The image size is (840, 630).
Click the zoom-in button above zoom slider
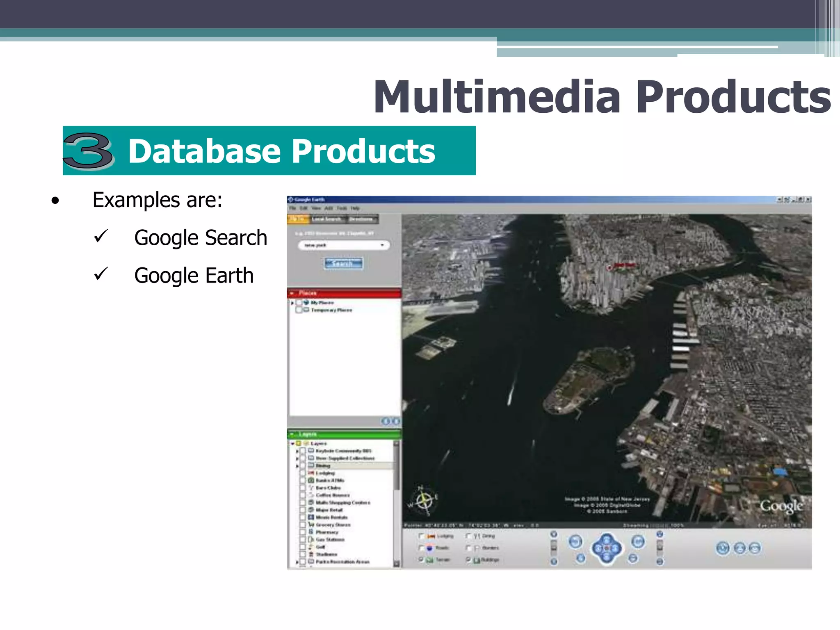coord(554,534)
